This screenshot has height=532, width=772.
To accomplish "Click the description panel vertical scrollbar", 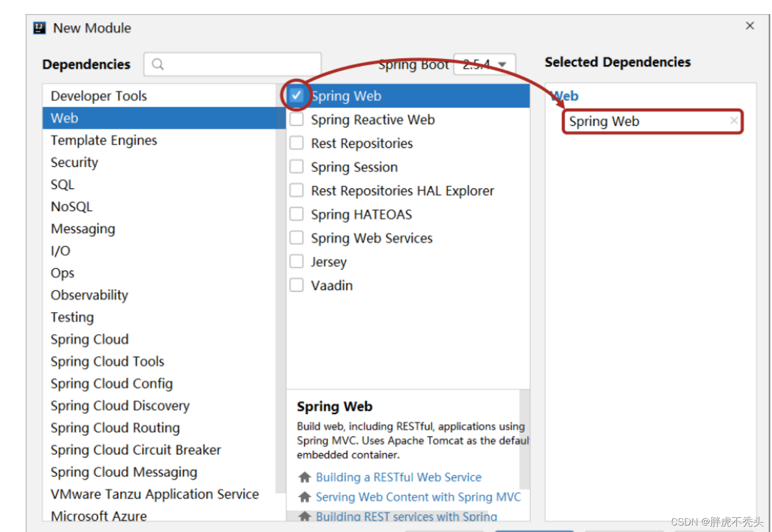I will [524, 439].
